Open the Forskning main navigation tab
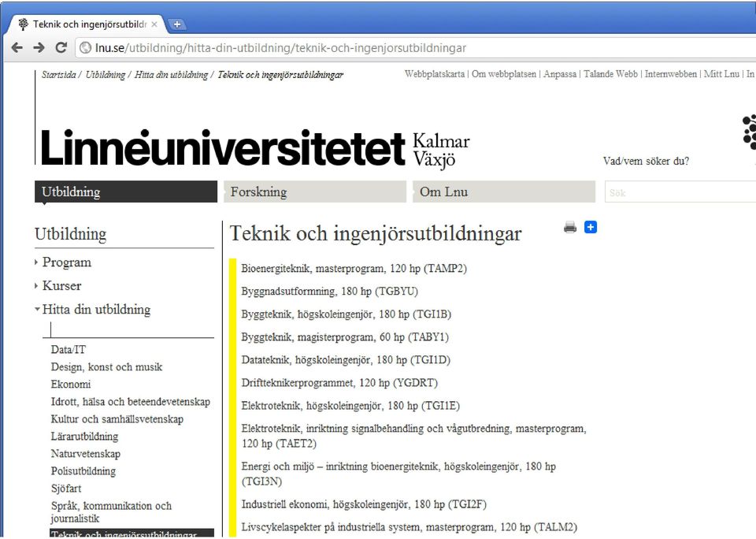 click(315, 191)
